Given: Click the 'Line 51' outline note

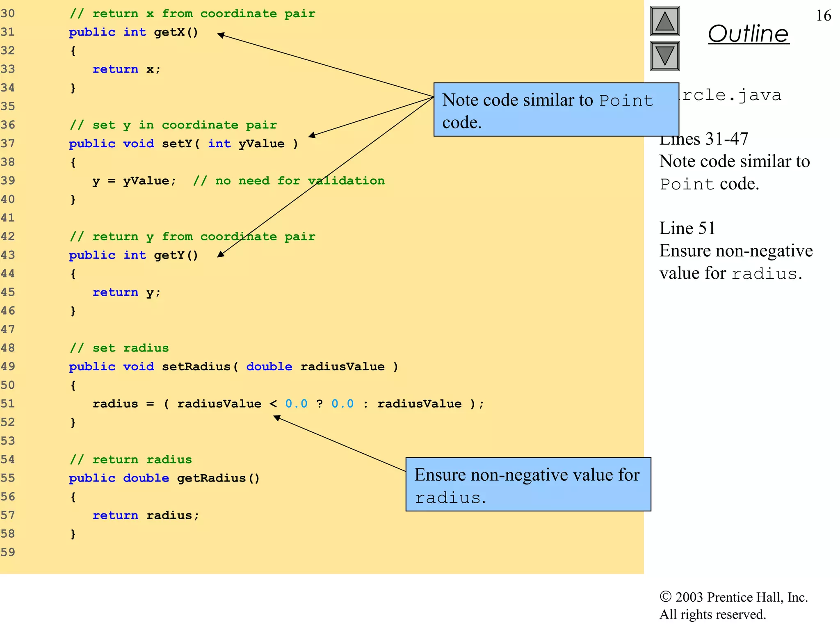Looking at the screenshot, I should pos(687,228).
